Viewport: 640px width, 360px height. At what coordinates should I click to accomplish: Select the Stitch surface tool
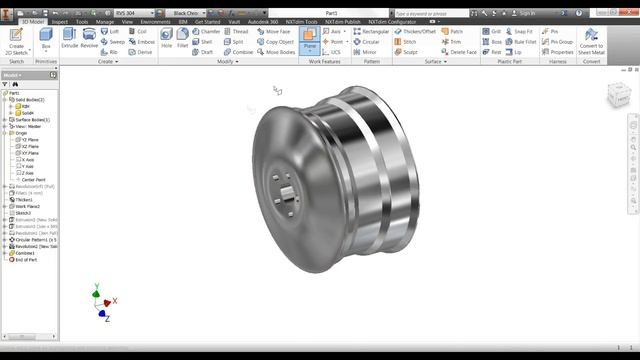[405, 42]
